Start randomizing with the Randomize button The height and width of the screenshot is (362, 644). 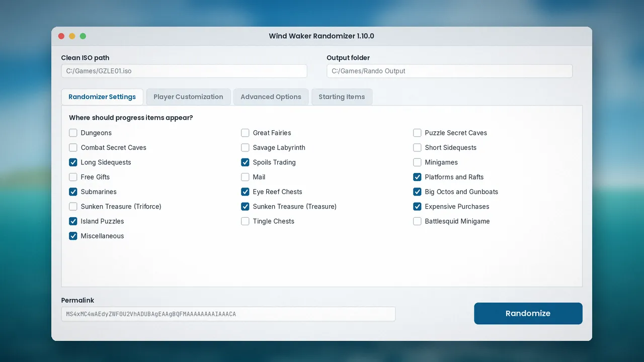pyautogui.click(x=528, y=313)
